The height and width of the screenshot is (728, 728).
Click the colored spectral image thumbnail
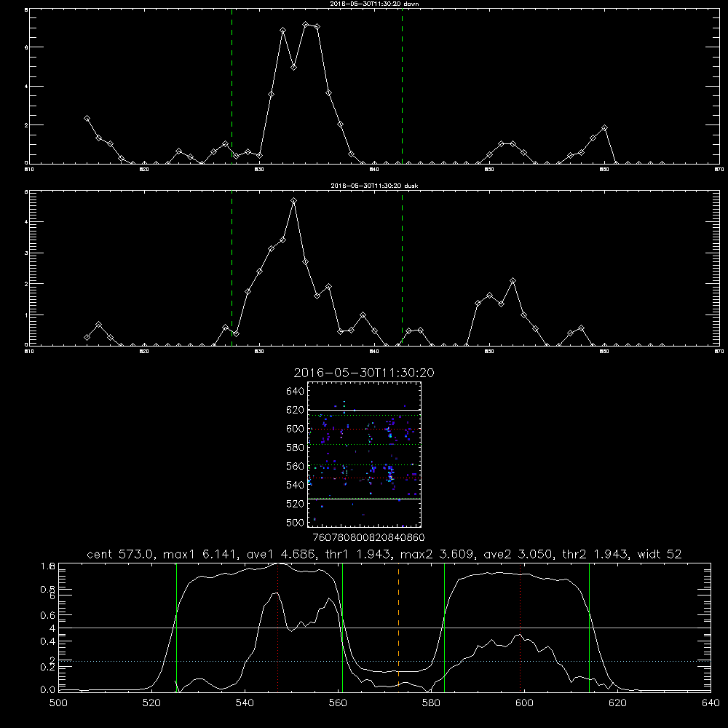(364, 454)
